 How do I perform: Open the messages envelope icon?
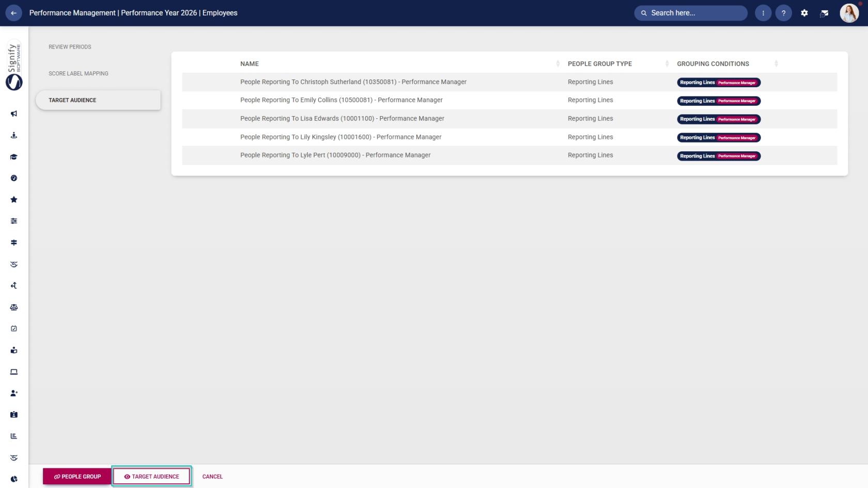click(x=825, y=13)
